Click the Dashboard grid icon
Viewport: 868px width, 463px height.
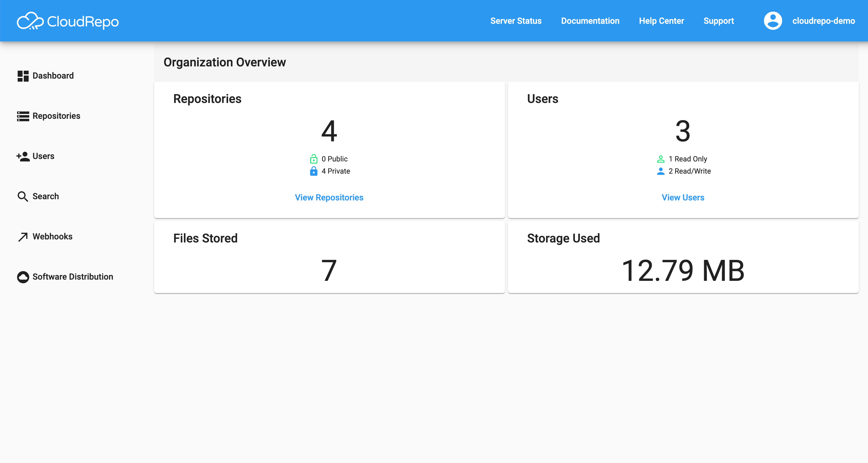23,76
